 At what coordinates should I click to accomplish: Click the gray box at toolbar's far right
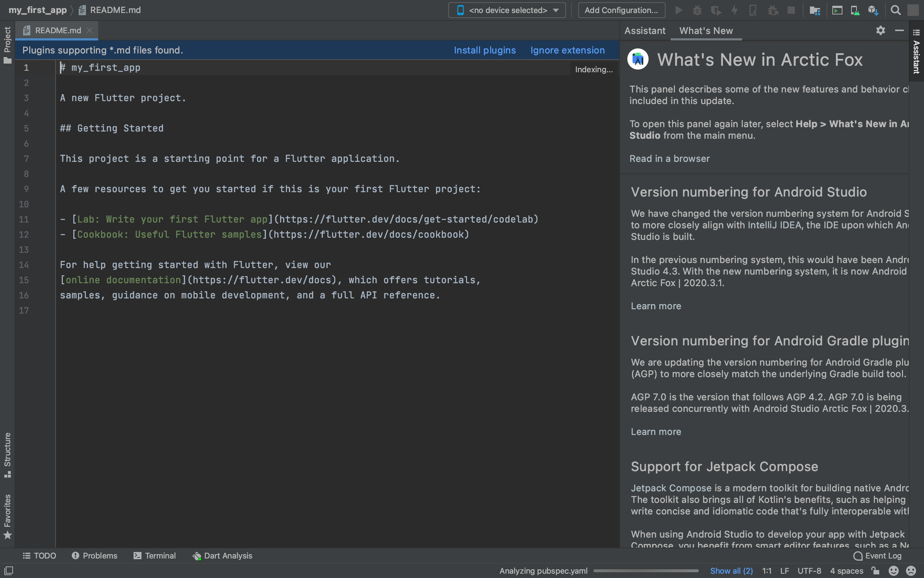pyautogui.click(x=913, y=10)
